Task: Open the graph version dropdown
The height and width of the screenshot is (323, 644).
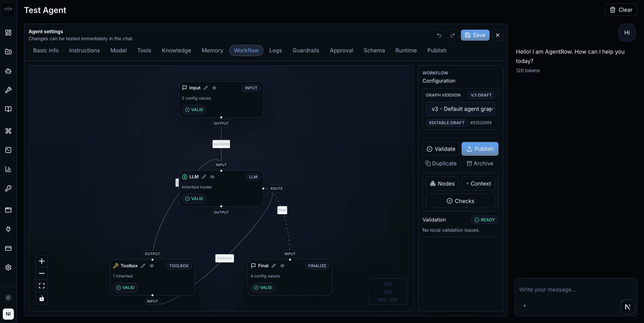Action: [x=460, y=109]
